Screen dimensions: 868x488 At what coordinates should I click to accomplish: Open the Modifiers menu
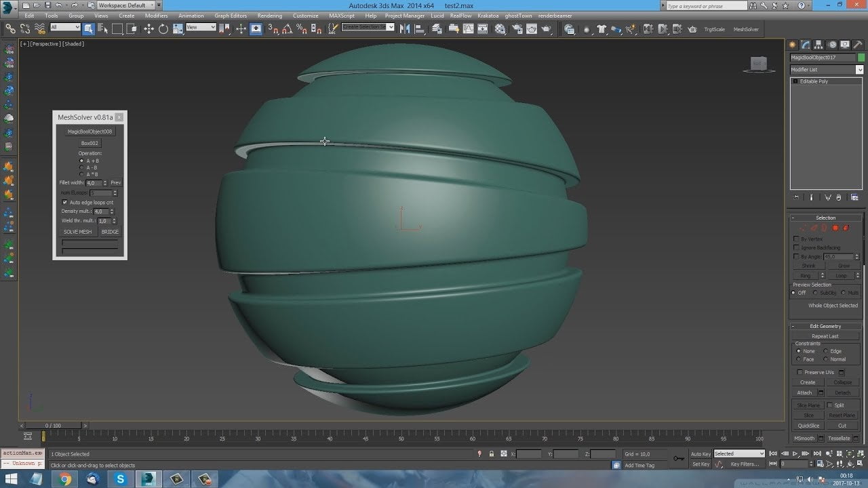[x=156, y=16]
